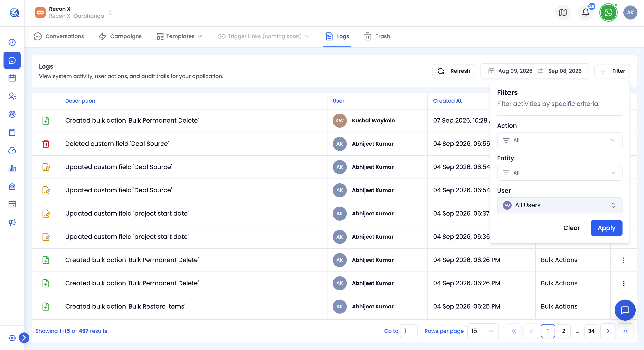Screen dimensions: 644x350
Task: Click KW avatar in first row
Action: click(340, 121)
